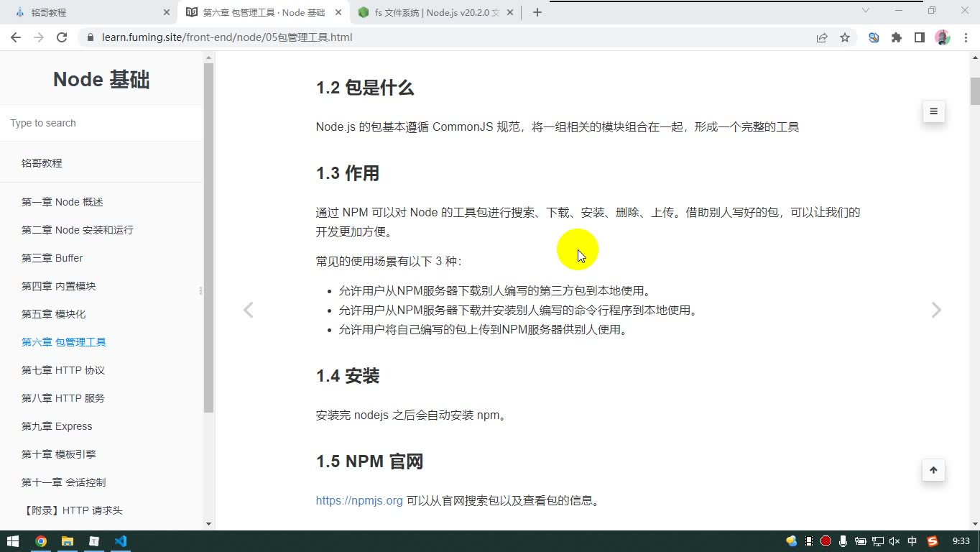Switch to the fs 文件系统 Node.js tab
The image size is (980, 552).
tap(436, 12)
